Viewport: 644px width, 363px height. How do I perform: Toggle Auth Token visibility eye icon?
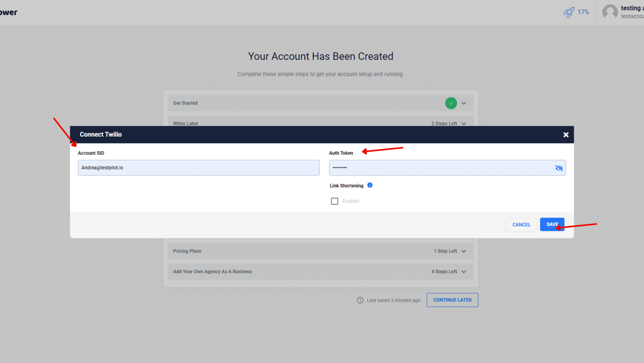point(559,168)
